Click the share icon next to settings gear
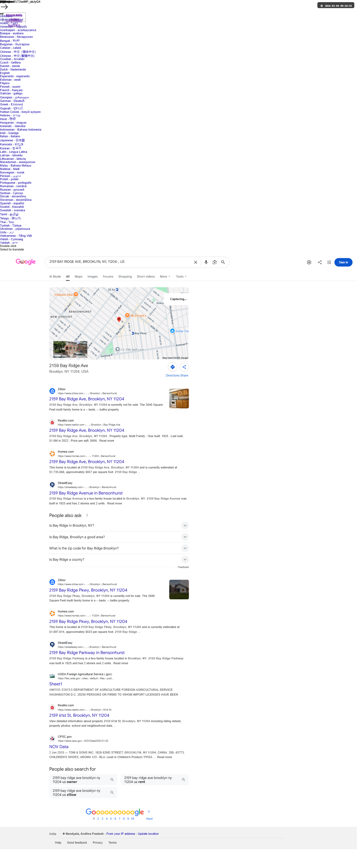Screen dimensions: 361x868 [319, 262]
